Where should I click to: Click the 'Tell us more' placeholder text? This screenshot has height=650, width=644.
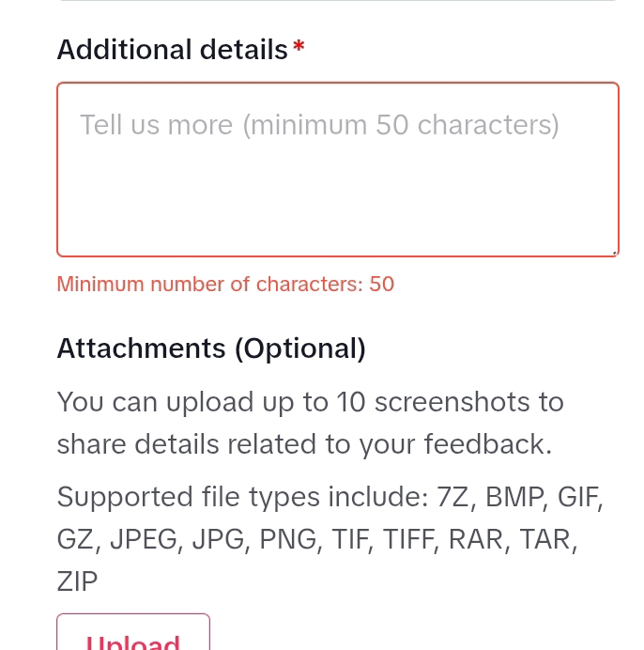click(x=319, y=125)
